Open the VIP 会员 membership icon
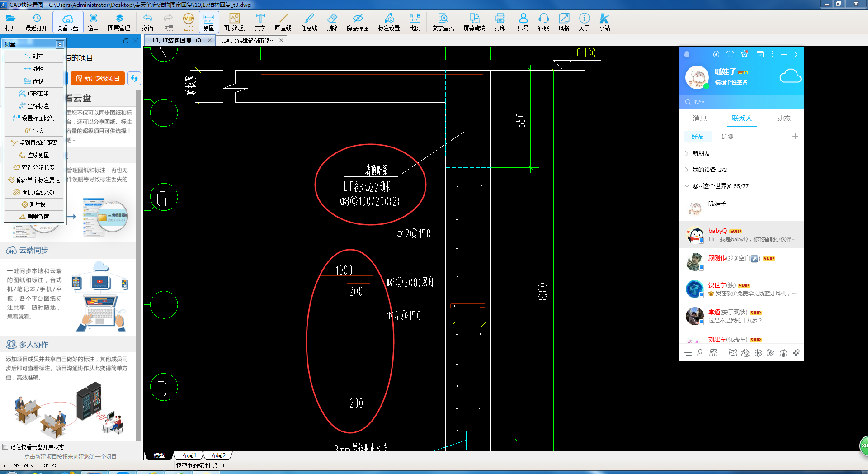 pos(189,22)
